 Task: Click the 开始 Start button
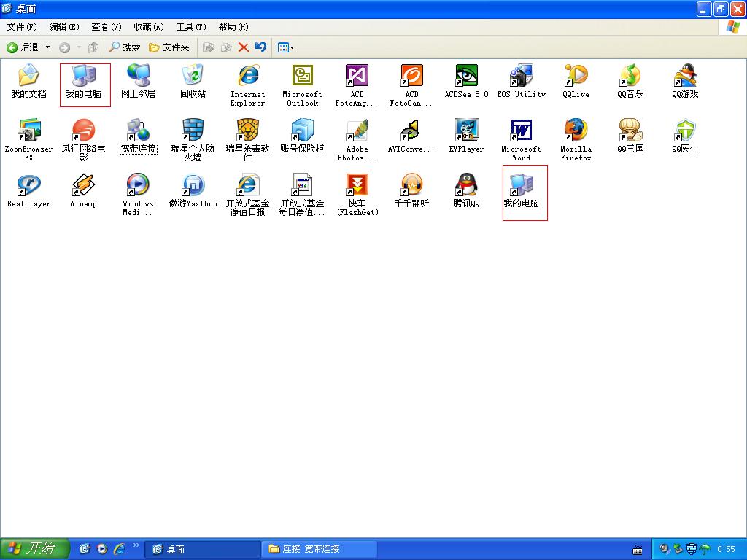click(34, 549)
